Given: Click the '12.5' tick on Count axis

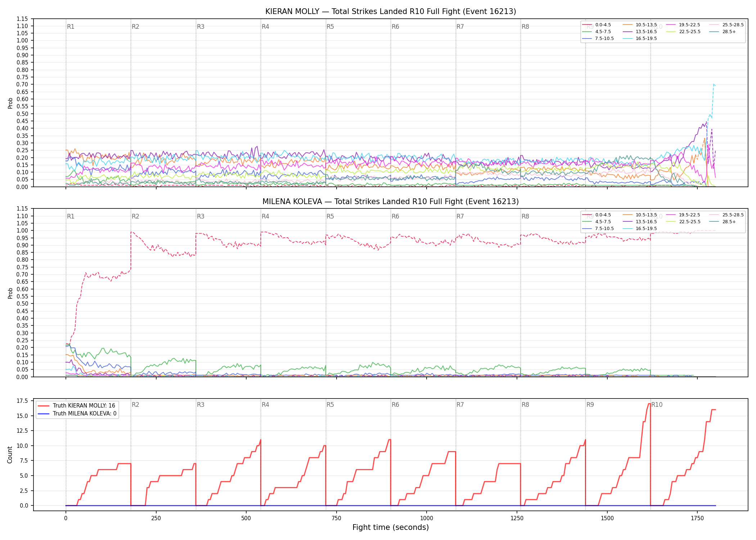Looking at the screenshot, I should coord(22,431).
